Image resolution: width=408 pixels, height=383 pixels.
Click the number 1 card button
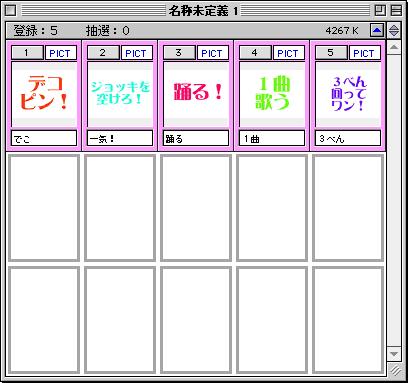[x=27, y=53]
